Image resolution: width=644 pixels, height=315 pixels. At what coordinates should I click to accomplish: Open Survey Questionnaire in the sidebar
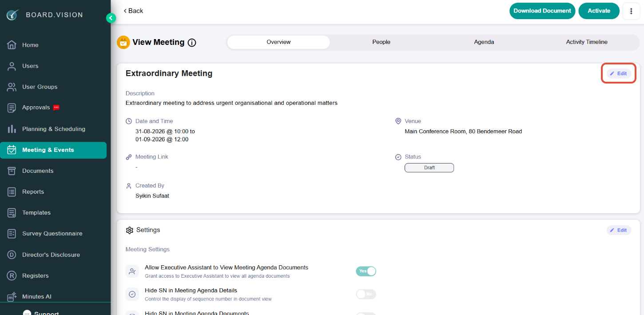click(53, 233)
